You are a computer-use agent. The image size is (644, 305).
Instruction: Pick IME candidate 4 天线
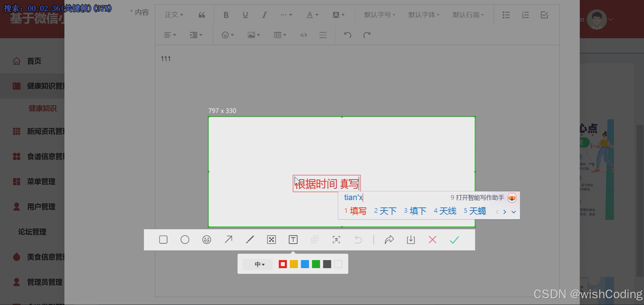click(445, 211)
